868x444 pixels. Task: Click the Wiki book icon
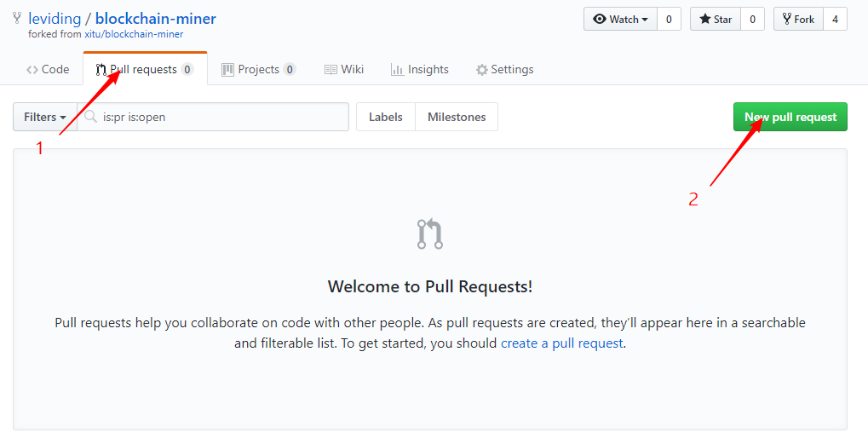pyautogui.click(x=331, y=70)
